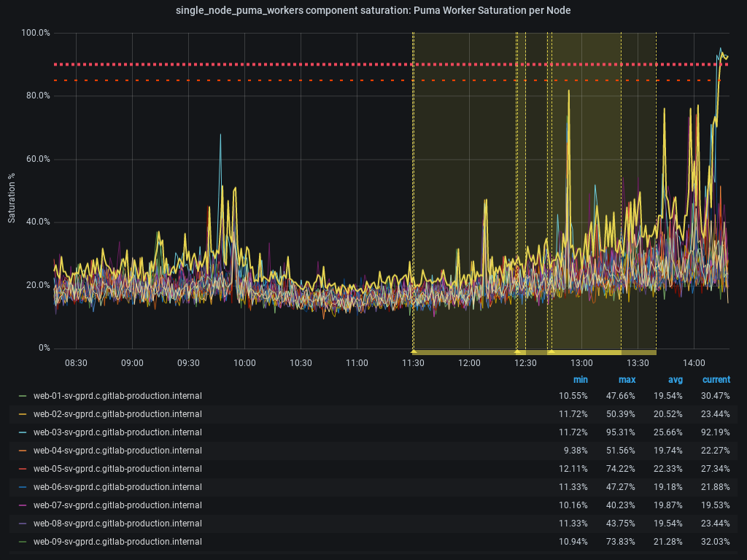Sort legend by the min column
The height and width of the screenshot is (560, 747).
coord(580,379)
